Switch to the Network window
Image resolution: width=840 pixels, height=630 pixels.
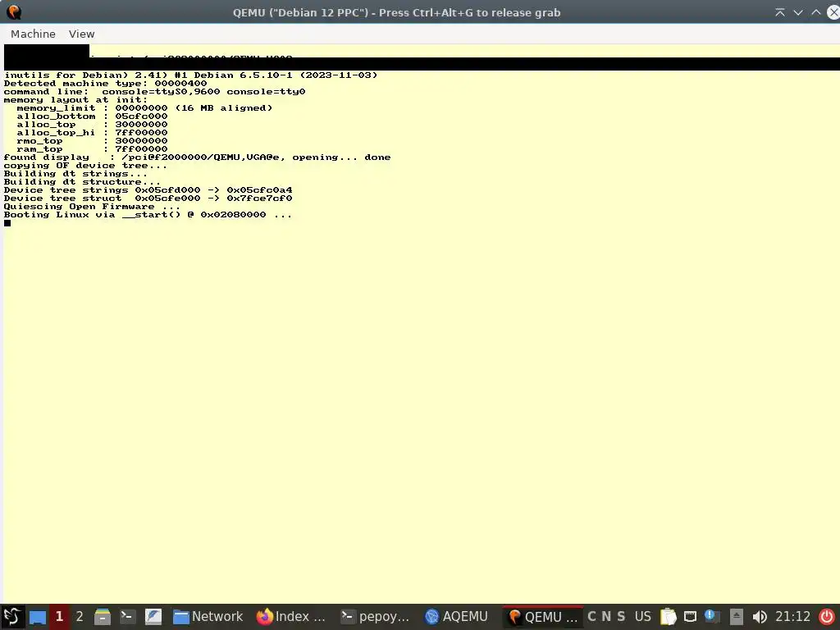pyautogui.click(x=208, y=617)
